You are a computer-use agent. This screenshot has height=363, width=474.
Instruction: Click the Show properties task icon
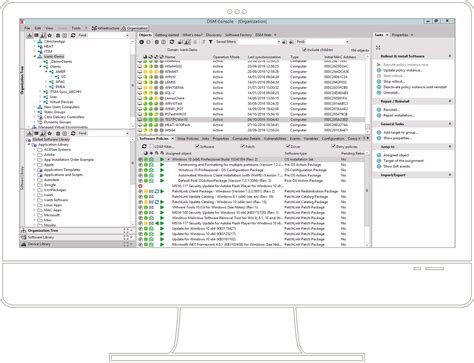click(x=379, y=138)
